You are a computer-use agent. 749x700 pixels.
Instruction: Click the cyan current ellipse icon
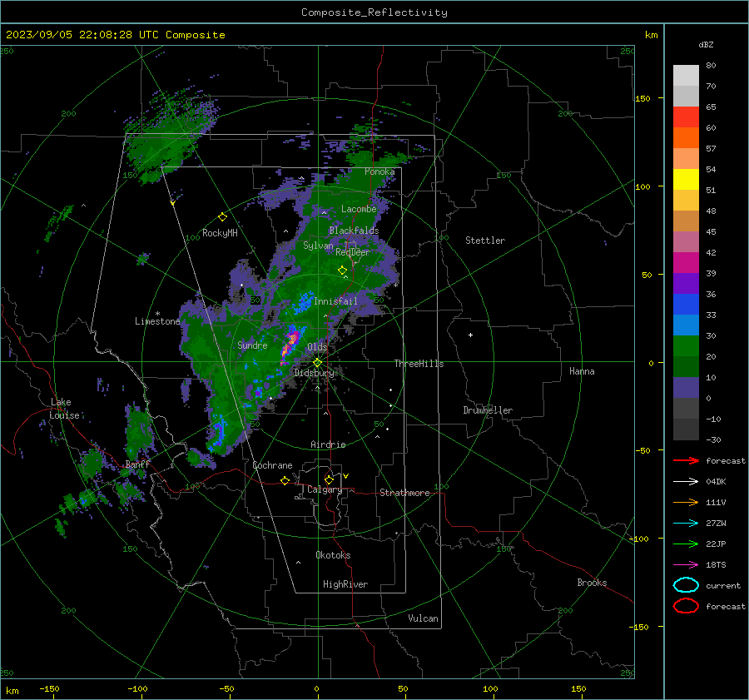pyautogui.click(x=686, y=585)
